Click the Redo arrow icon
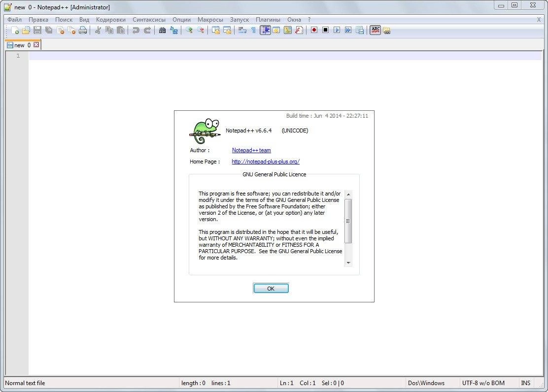 (147, 31)
